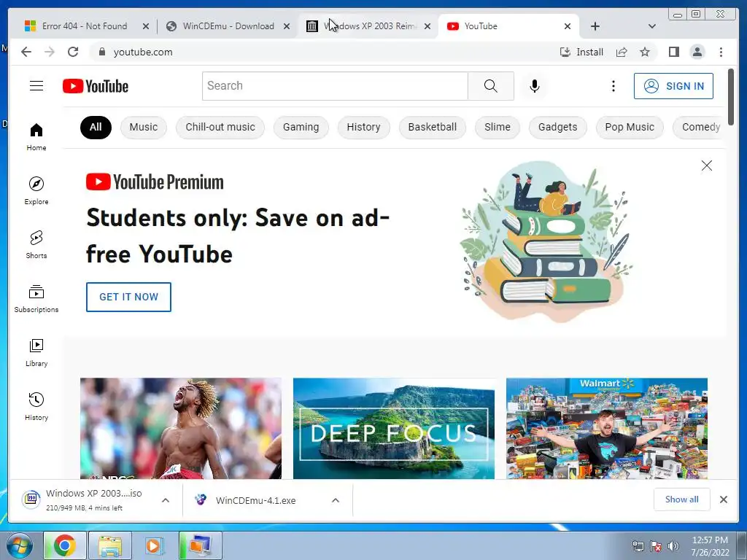
Task: Open Windows Explorer from taskbar
Action: 110,545
